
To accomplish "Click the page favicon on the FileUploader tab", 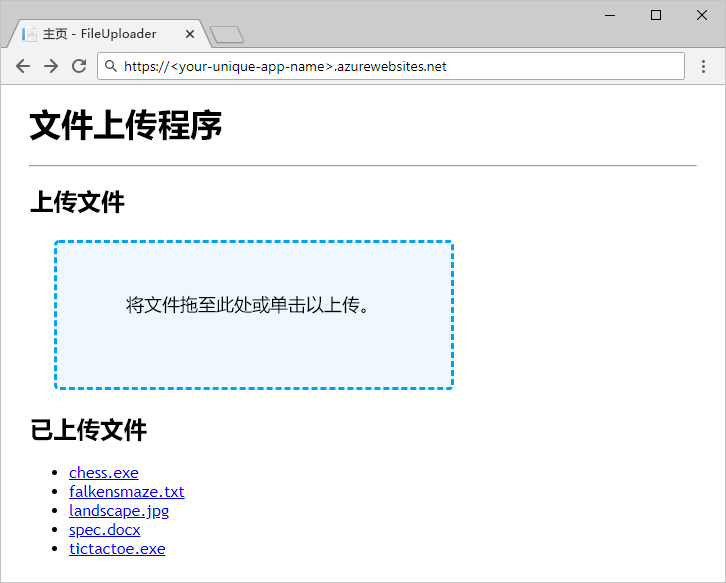I will (29, 34).
